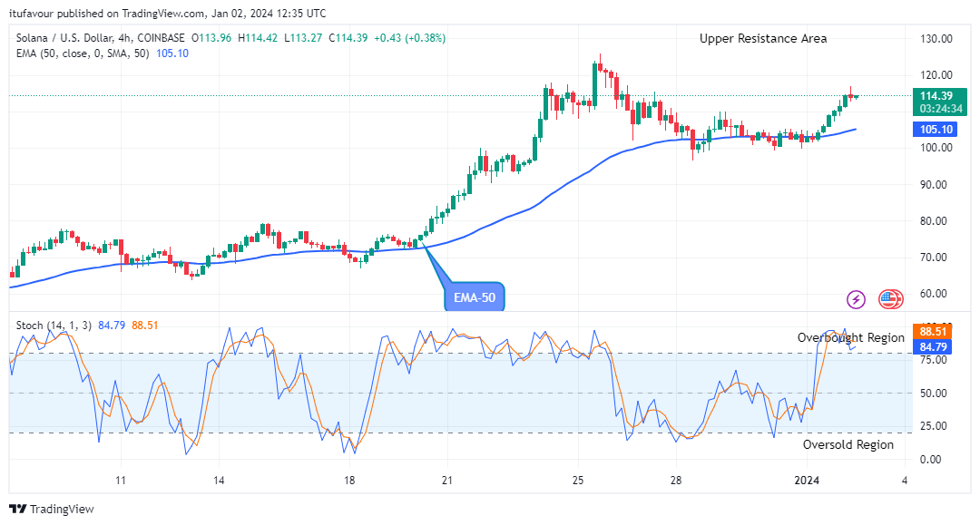The width and height of the screenshot is (980, 525).
Task: Click the Stoch legend value 84.79
Action: tap(112, 326)
